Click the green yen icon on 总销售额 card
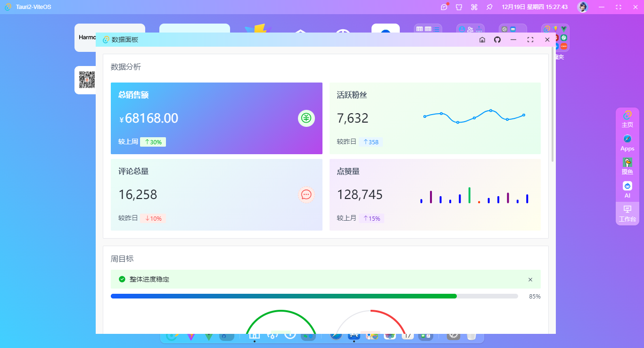This screenshot has width=644, height=348. [x=306, y=118]
